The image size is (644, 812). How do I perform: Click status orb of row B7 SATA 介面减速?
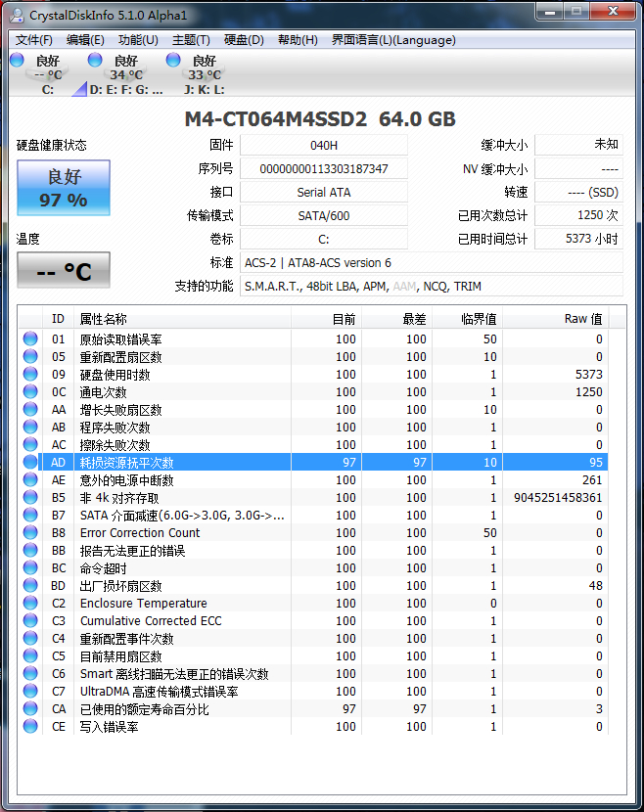30,515
